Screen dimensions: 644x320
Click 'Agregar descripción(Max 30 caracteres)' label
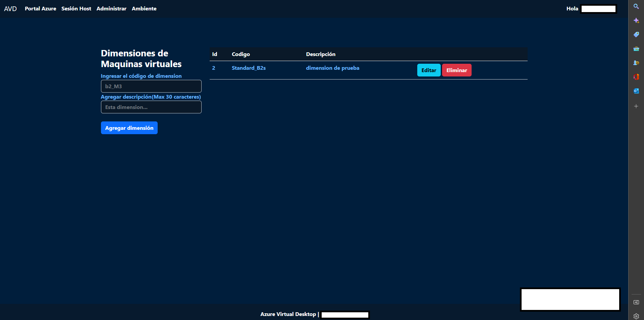point(151,97)
